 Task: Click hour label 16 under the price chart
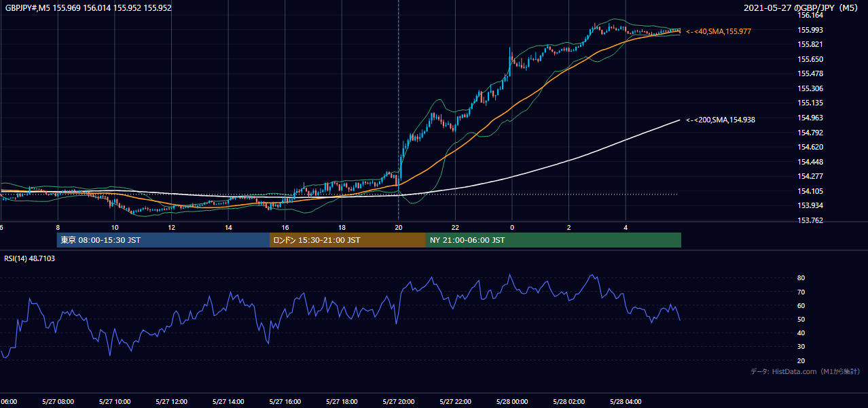(285, 228)
